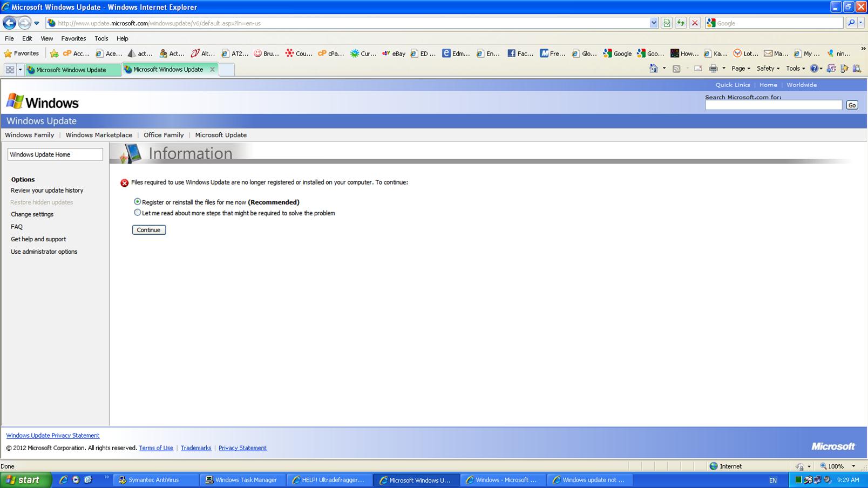Open the Tools menu in menu bar
This screenshot has height=488, width=868.
coord(101,38)
